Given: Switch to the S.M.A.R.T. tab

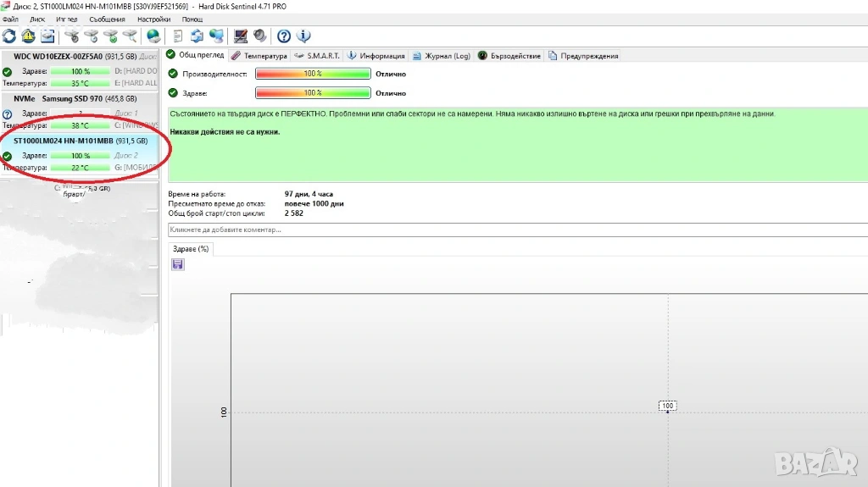Looking at the screenshot, I should [317, 56].
